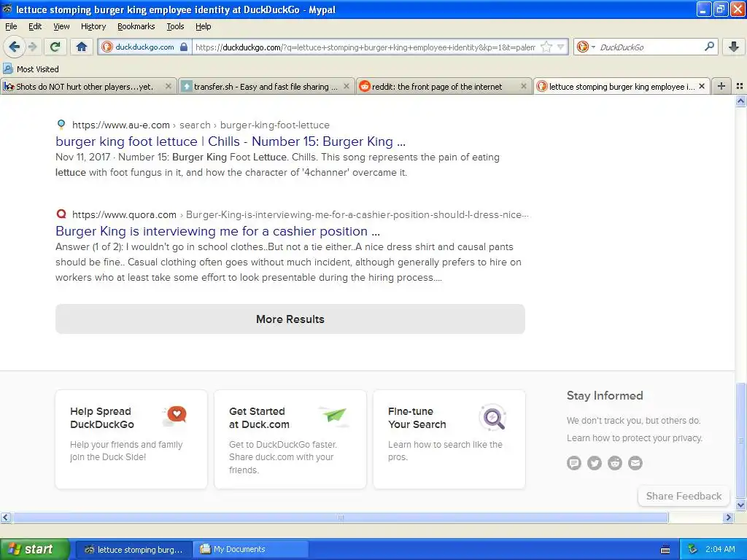This screenshot has height=560, width=747.
Task: Open the 'Burger King is interviewing me' Quora result
Action: tap(217, 231)
